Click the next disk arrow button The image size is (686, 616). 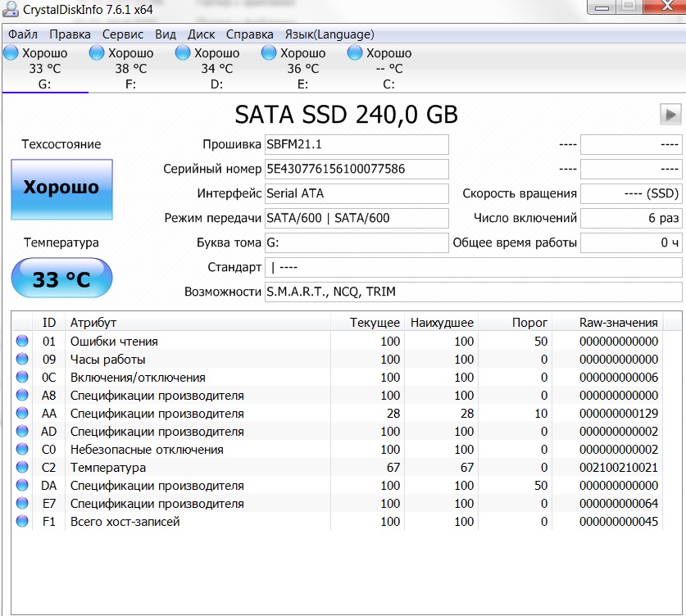coord(670,115)
